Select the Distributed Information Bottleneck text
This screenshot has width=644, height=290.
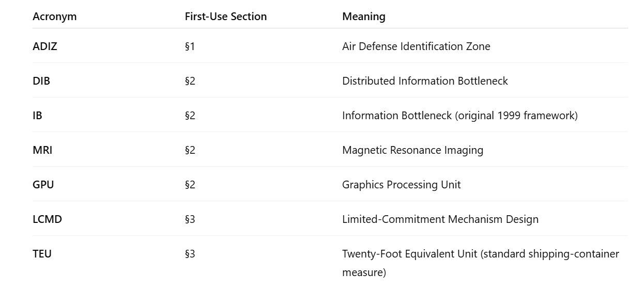[x=425, y=81]
